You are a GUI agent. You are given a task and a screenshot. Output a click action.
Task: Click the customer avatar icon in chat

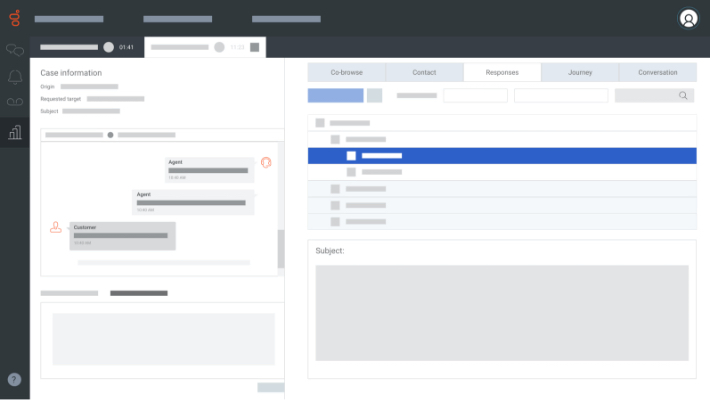click(x=56, y=228)
